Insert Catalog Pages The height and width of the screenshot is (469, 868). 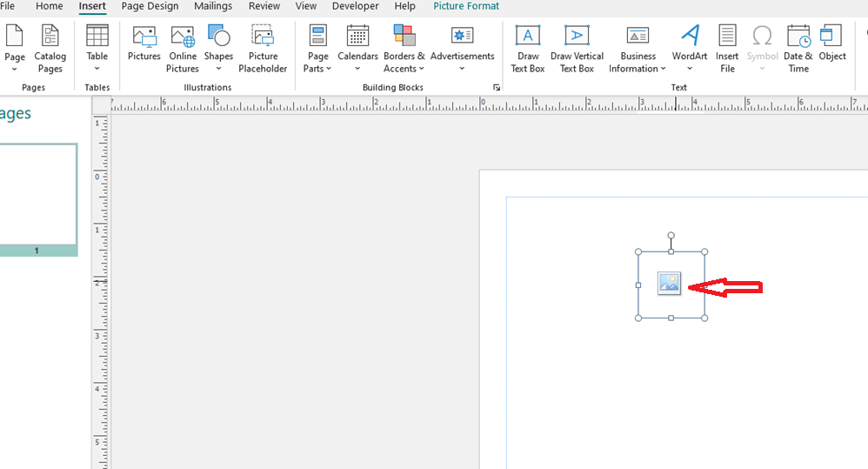(50, 49)
